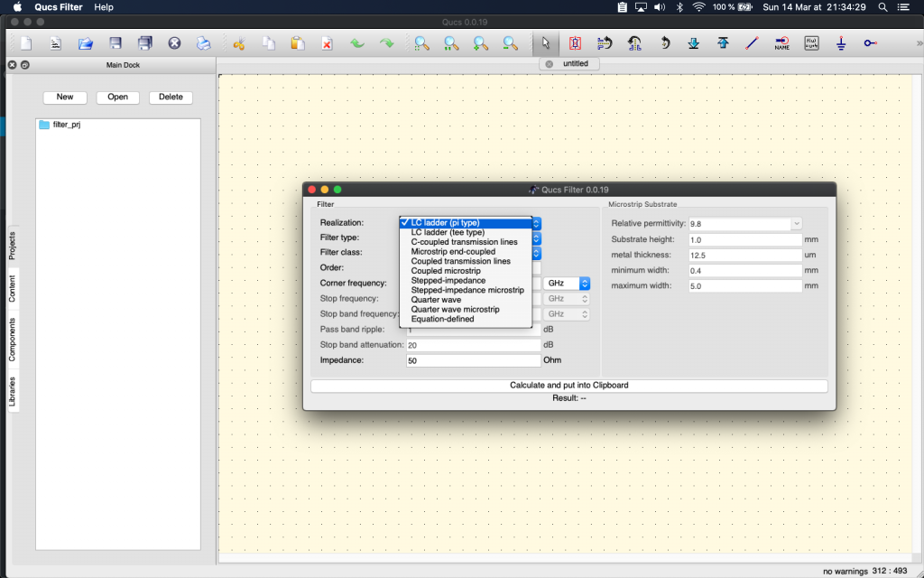Open the Relative permittivity dropdown arrow
This screenshot has height=578, width=924.
796,224
